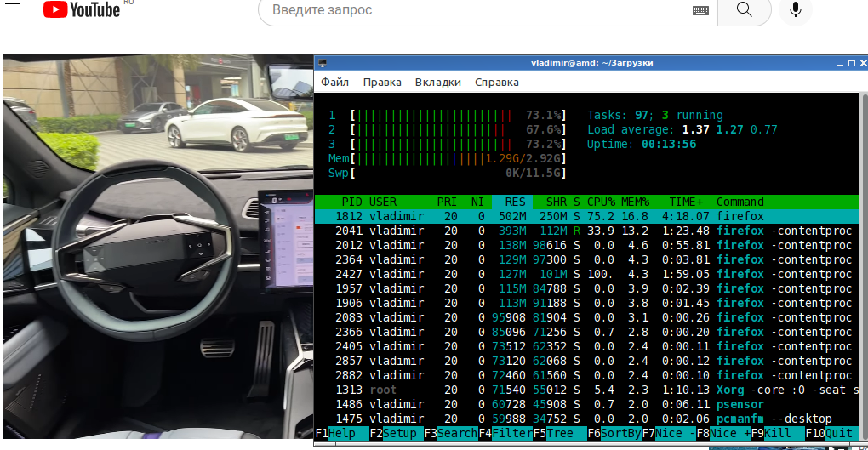
Task: Open the Справка menu
Action: point(497,82)
